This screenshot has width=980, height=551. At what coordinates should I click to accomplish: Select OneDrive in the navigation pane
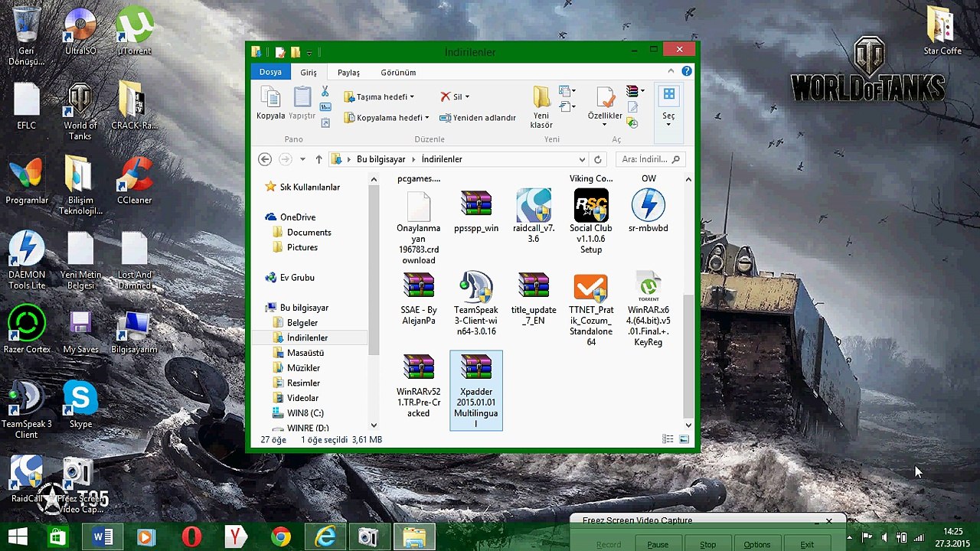tap(298, 217)
